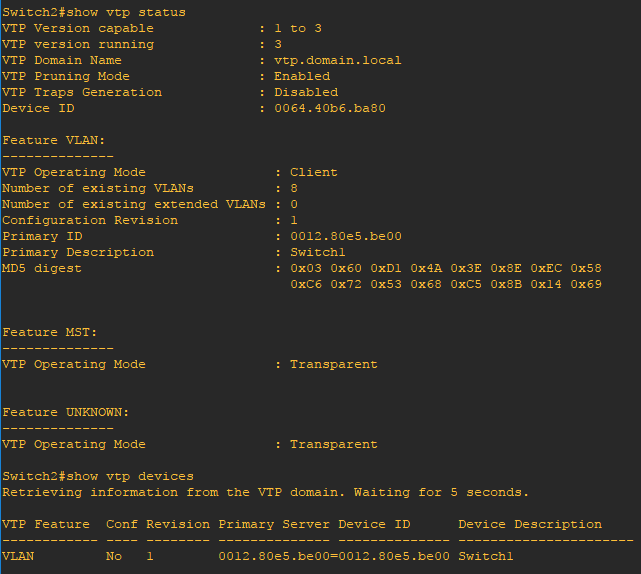Click the 'show vtp status' command text

click(x=126, y=12)
